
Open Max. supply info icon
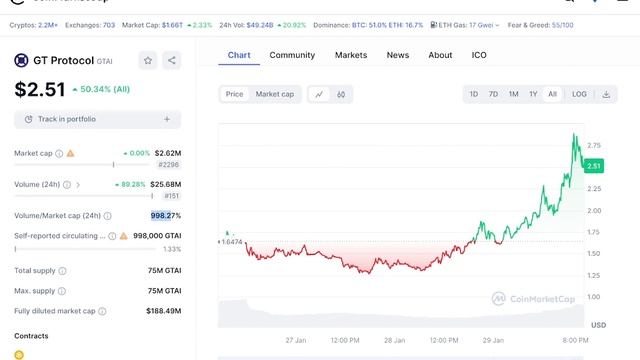(x=62, y=291)
